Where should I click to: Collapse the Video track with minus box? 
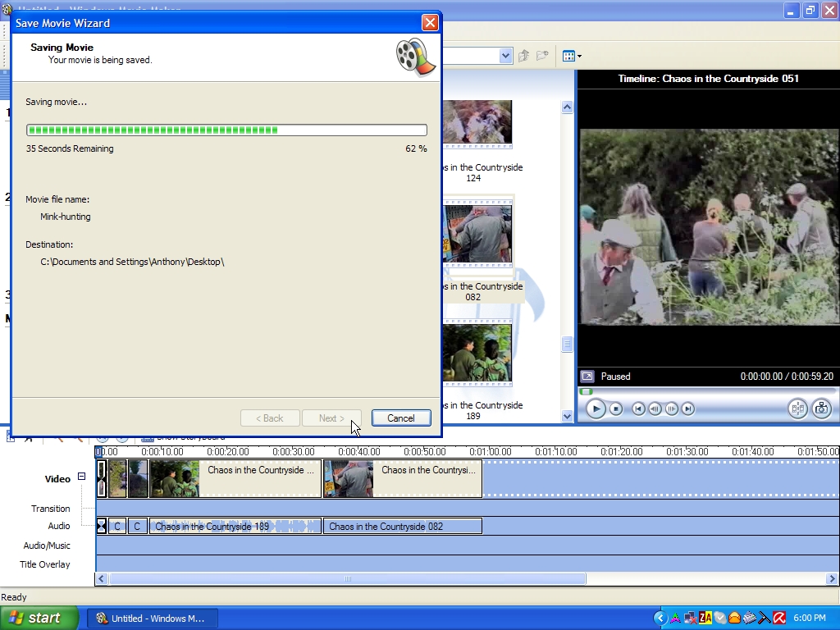(x=81, y=477)
